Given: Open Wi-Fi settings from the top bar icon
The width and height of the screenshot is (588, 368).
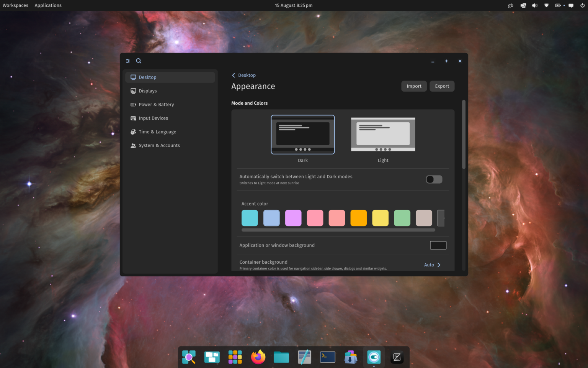Looking at the screenshot, I should point(546,5).
